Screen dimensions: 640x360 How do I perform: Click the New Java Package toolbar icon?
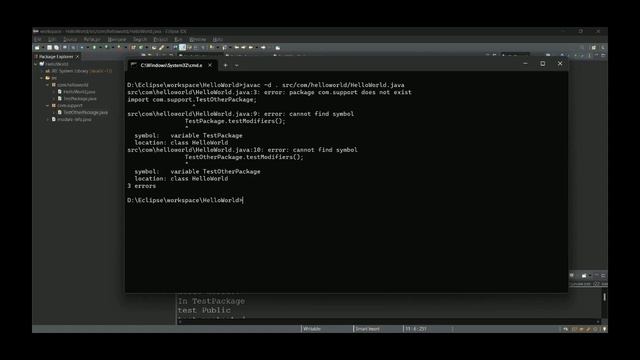(133, 48)
